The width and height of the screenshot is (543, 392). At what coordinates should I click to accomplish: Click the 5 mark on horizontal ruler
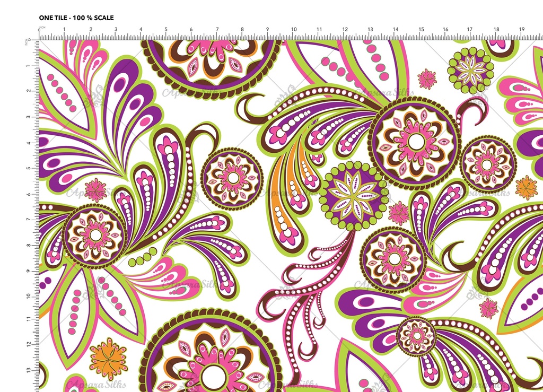click(x=166, y=30)
